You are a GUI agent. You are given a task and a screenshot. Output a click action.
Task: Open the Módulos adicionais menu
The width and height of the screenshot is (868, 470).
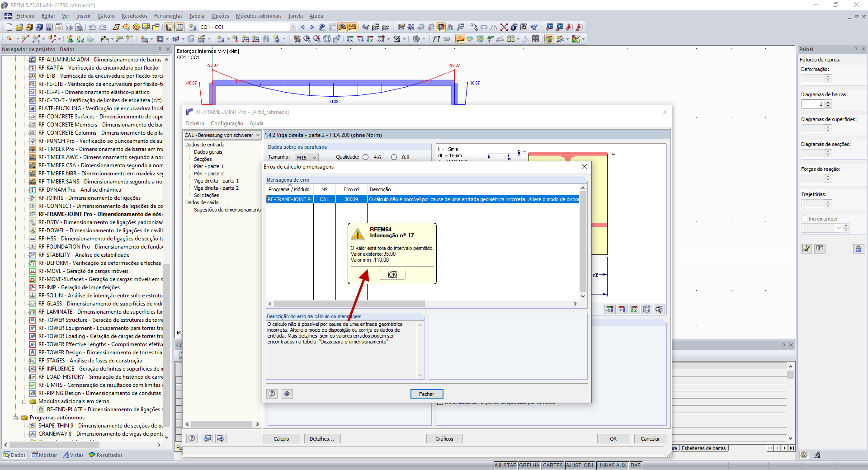tap(259, 16)
